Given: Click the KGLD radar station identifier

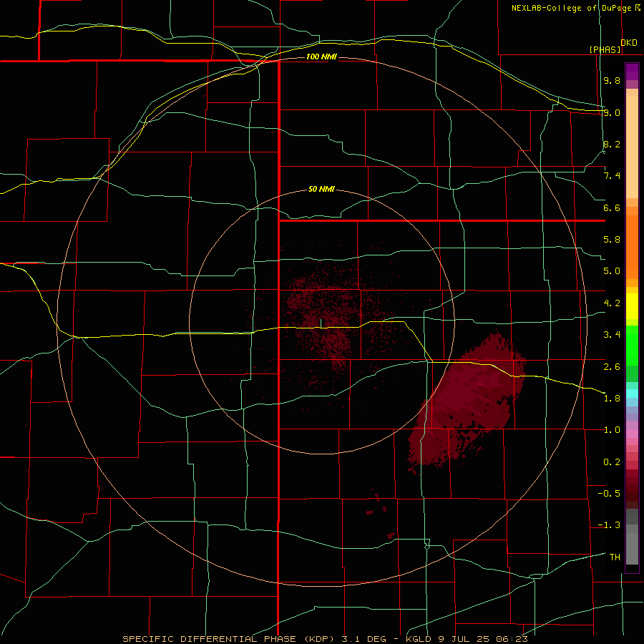Looking at the screenshot, I should pos(419,639).
